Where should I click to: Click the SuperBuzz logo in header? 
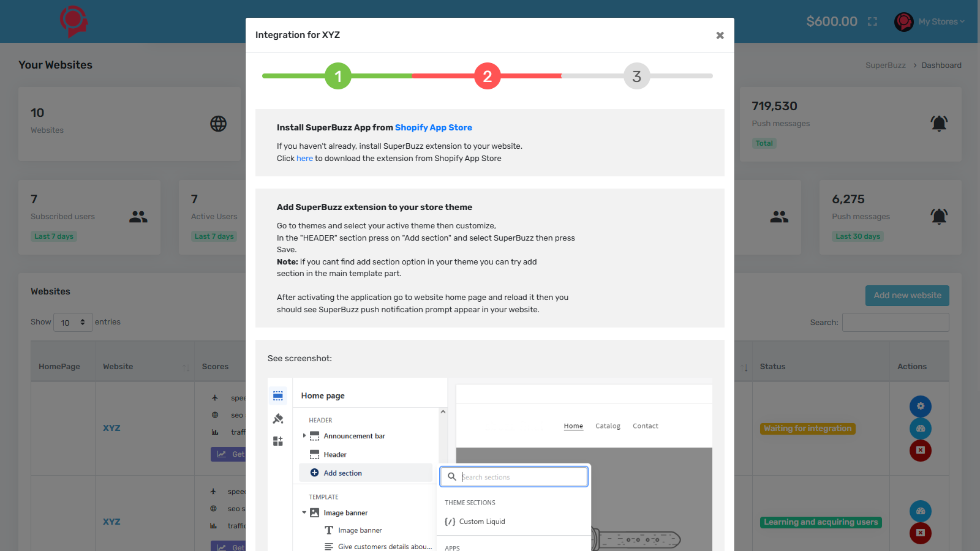pyautogui.click(x=73, y=21)
